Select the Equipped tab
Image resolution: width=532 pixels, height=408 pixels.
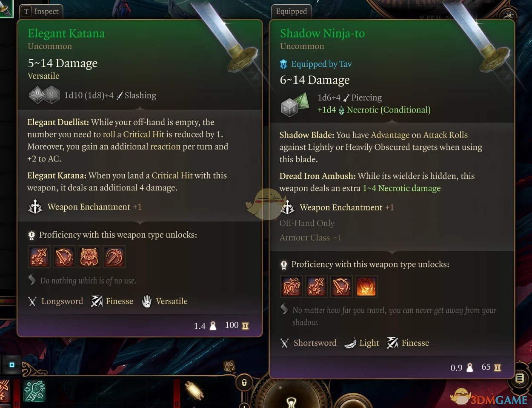(291, 11)
